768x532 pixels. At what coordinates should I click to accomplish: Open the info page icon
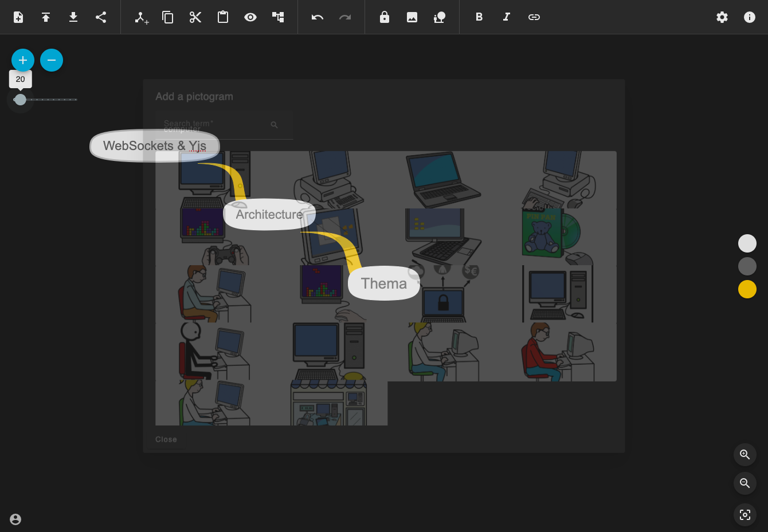750,17
